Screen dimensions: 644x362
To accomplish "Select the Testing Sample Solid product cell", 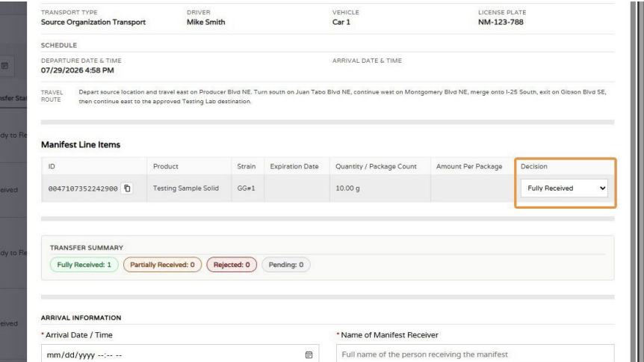I will coord(185,188).
